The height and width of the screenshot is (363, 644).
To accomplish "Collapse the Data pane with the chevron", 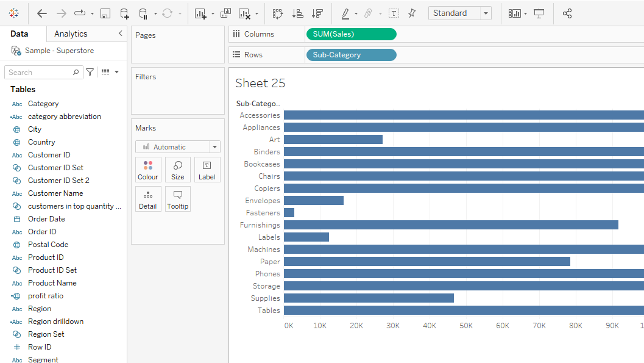I will point(120,34).
